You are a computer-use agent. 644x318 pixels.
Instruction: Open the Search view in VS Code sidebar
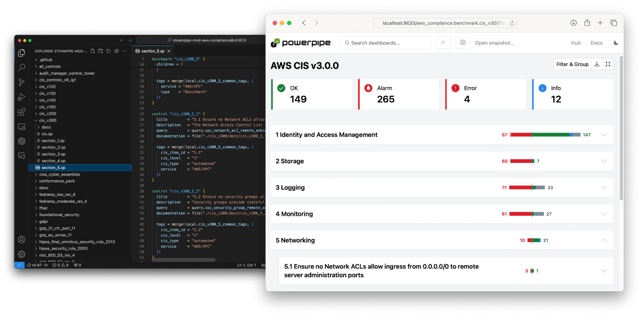22,67
